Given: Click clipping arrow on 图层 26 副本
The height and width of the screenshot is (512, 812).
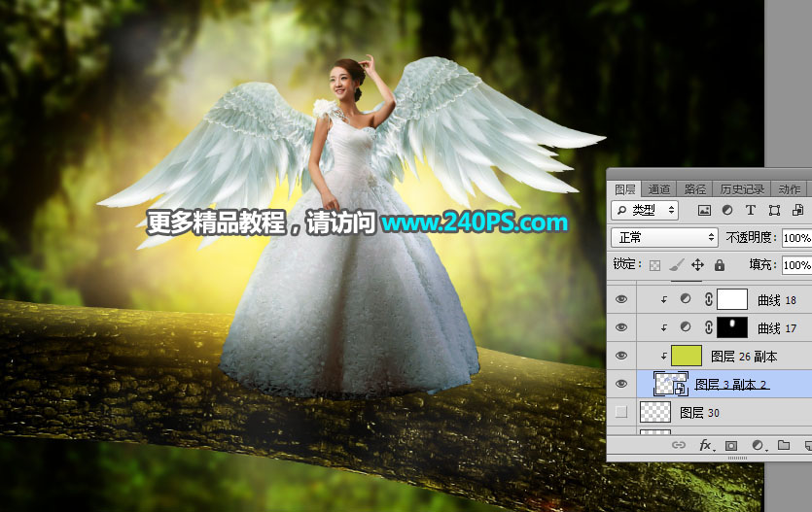Looking at the screenshot, I should (664, 356).
